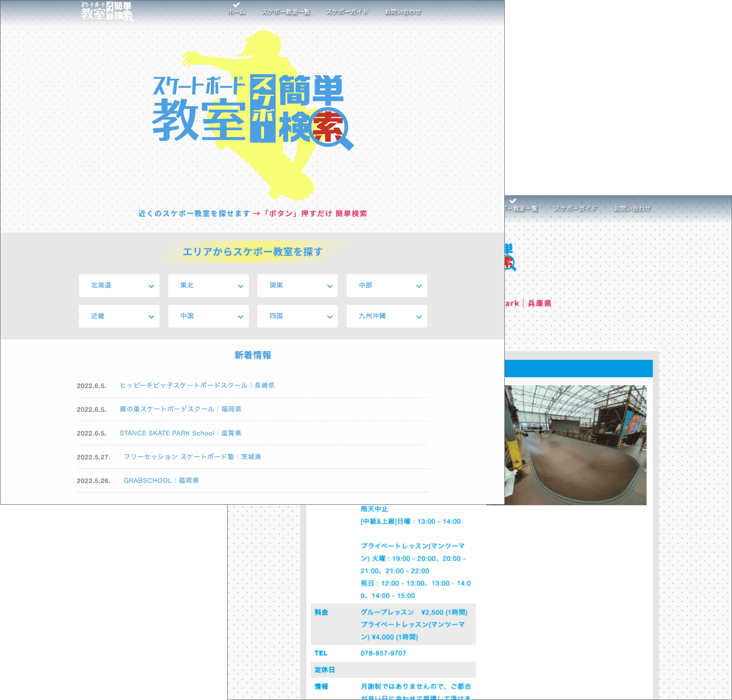Click the 雨天中止 text on the back page

point(374,509)
